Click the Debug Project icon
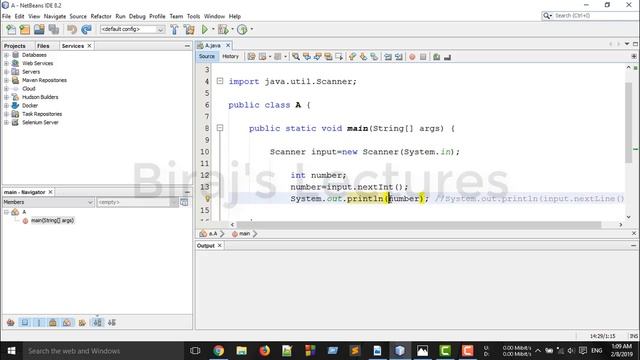Image resolution: width=640 pixels, height=360 pixels. [x=223, y=29]
